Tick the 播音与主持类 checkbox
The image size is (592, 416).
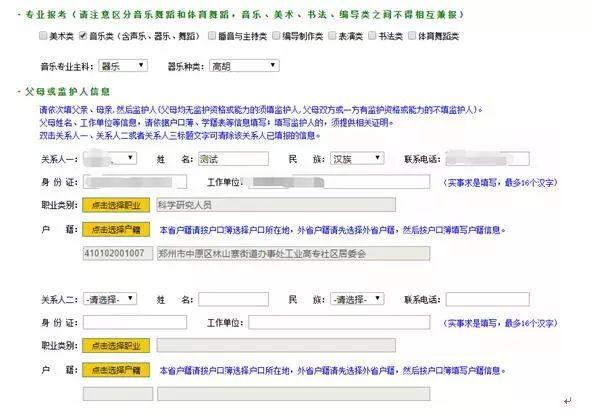(212, 36)
